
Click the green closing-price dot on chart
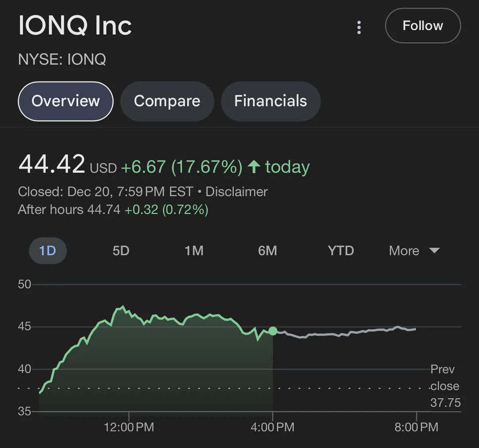coord(273,331)
